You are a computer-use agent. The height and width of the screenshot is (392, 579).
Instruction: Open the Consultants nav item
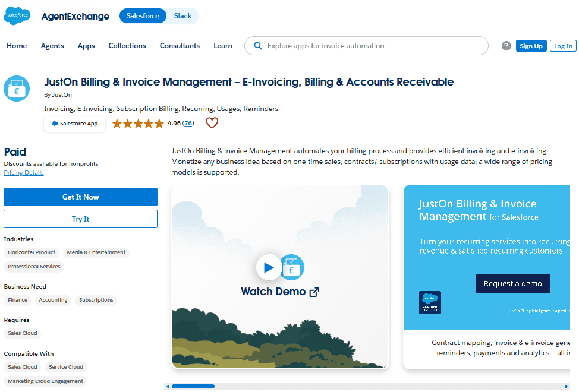[180, 46]
